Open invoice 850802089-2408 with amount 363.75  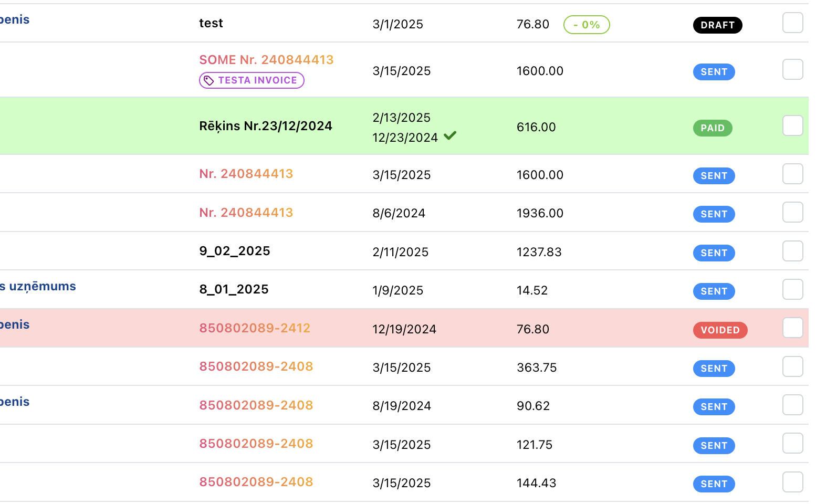(256, 366)
